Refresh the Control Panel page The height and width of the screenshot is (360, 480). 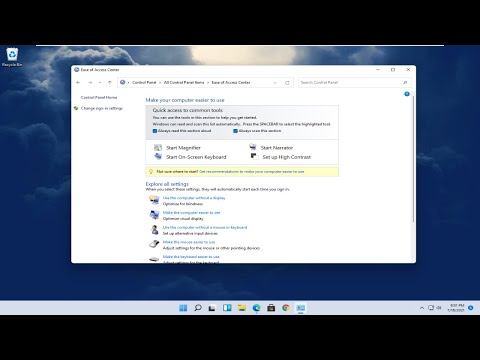pos(287,83)
